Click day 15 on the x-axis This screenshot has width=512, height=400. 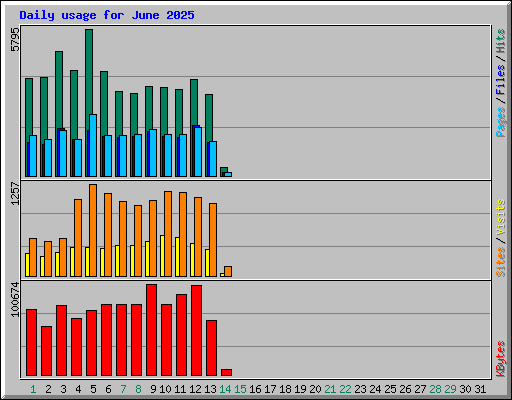[x=240, y=389]
